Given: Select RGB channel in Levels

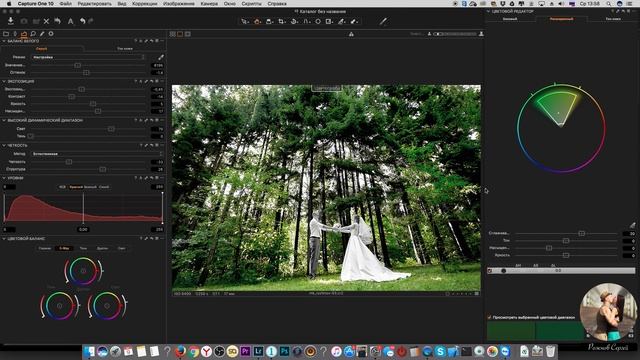Looking at the screenshot, I should tap(62, 187).
